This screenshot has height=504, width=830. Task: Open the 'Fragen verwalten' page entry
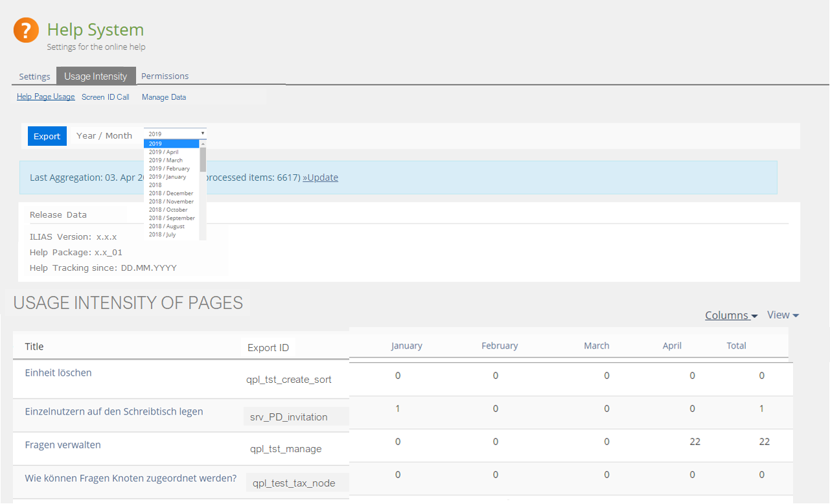coord(63,445)
